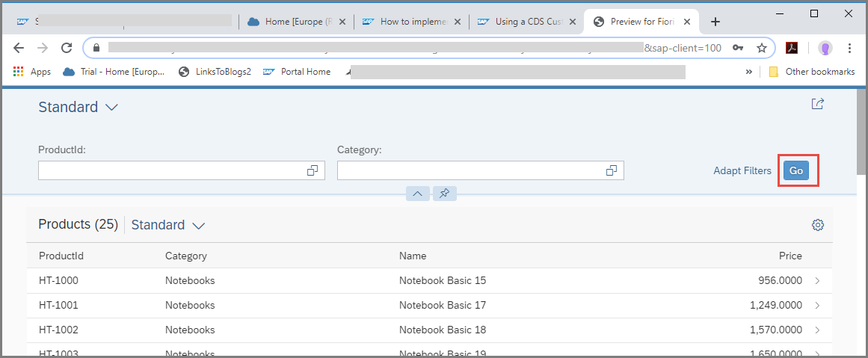
Task: Switch to the Home [Europe tab
Action: coord(296,22)
